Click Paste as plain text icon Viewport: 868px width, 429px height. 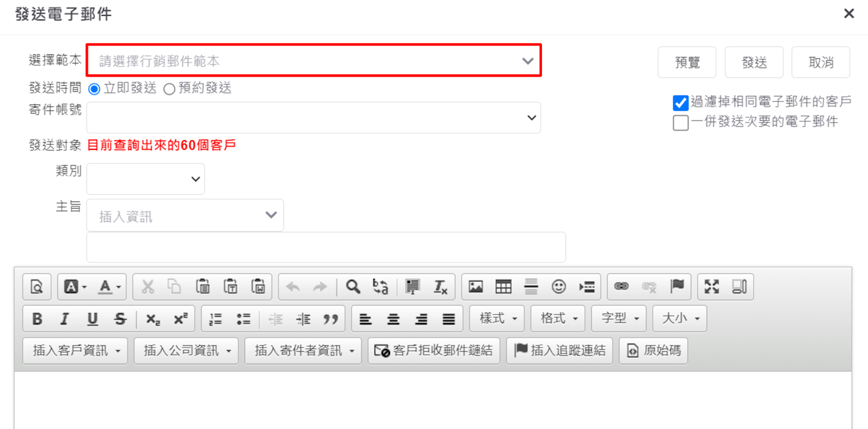[x=230, y=287]
